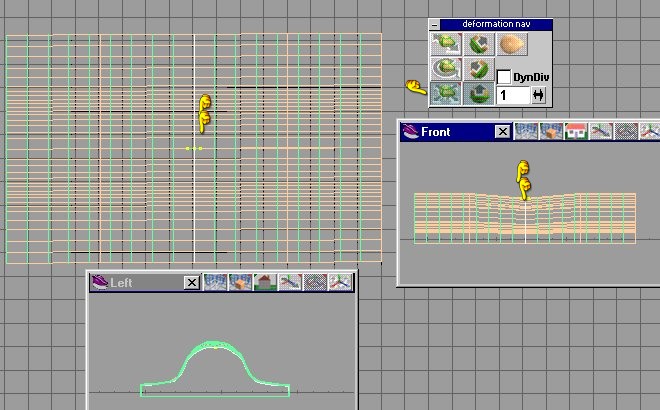Screen dimensions: 660x410
Task: Click the purple logo icon in the Left window title
Action: pos(100,282)
